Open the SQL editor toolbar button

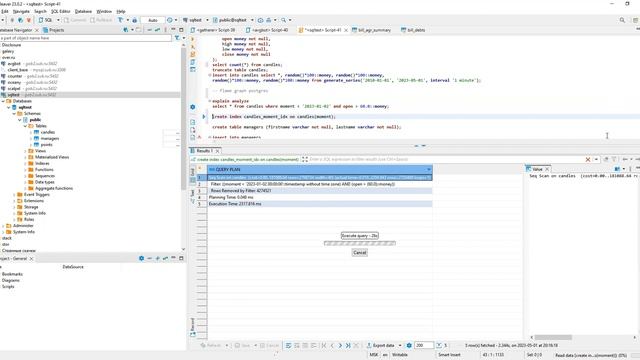click(x=46, y=20)
